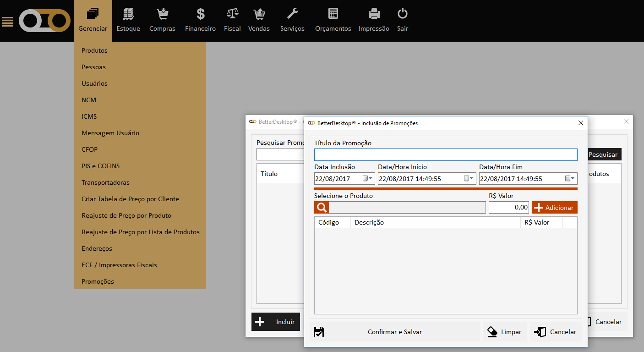Image resolution: width=644 pixels, height=352 pixels.
Task: Click the hamburger menu icon
Action: (x=7, y=22)
